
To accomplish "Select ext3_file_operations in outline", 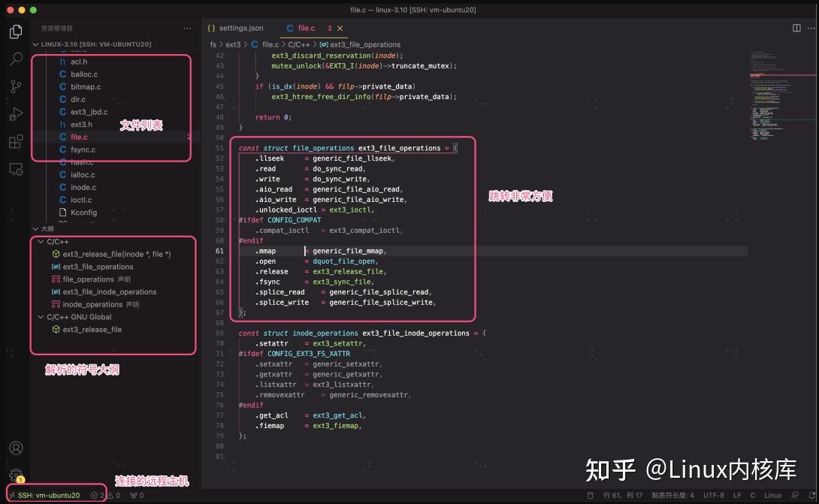I will tap(98, 267).
